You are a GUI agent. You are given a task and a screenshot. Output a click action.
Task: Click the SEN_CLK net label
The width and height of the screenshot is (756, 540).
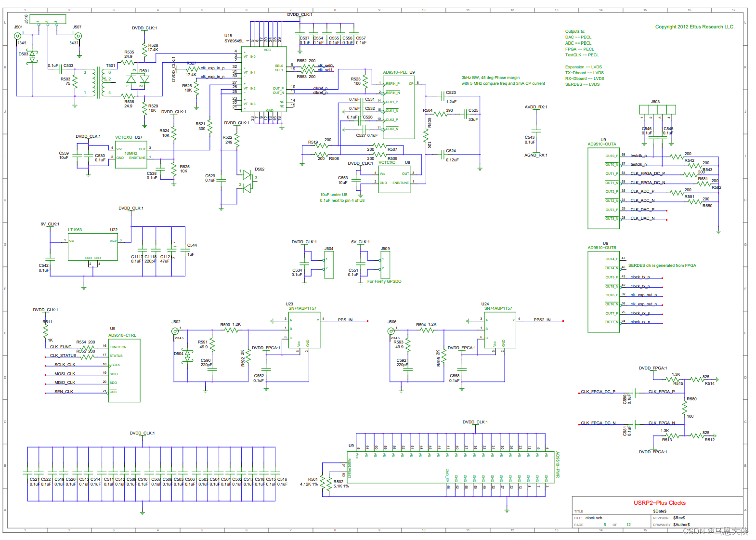point(64,392)
